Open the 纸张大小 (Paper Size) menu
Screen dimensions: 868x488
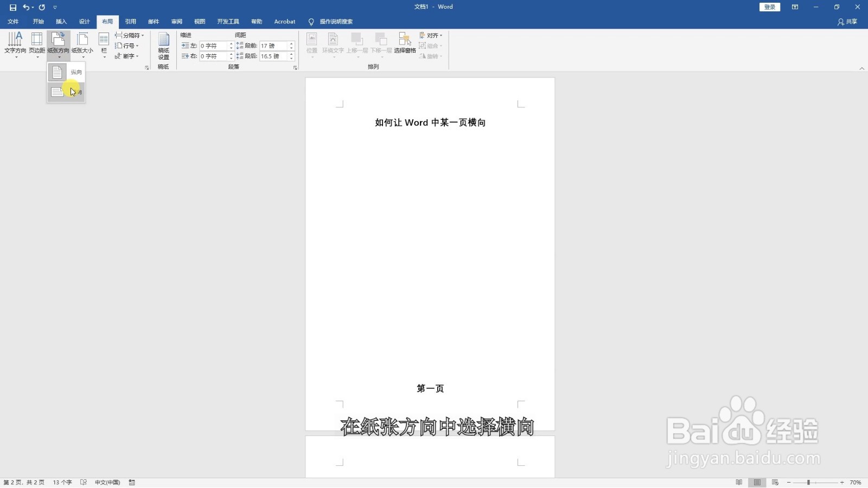(x=82, y=45)
